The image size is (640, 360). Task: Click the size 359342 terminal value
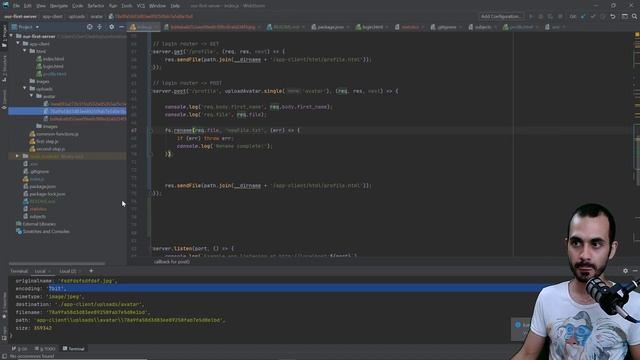point(42,328)
